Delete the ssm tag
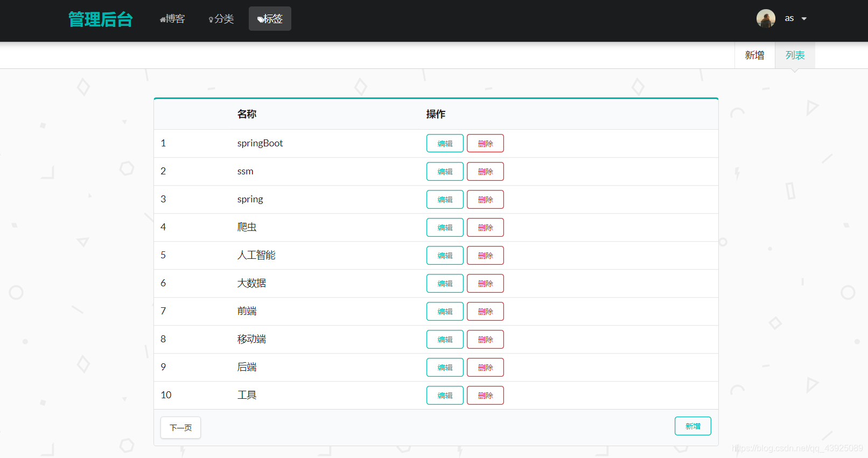This screenshot has height=458, width=868. pyautogui.click(x=485, y=172)
